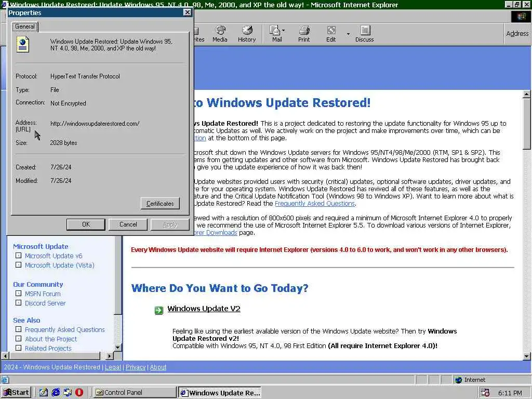This screenshot has height=399, width=532.
Task: Switch to Windows Update Re... taskbar button
Action: pos(220,393)
